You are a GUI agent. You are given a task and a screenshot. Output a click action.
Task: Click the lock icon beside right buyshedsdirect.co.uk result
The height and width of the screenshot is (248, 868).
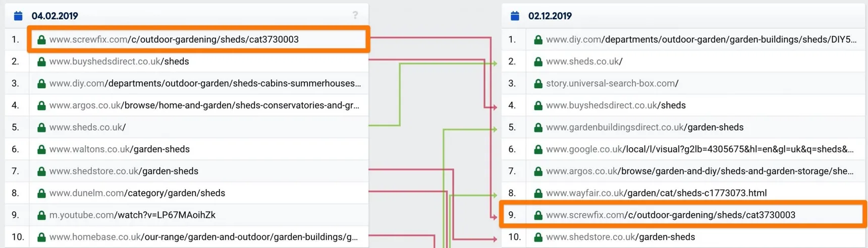(x=538, y=105)
